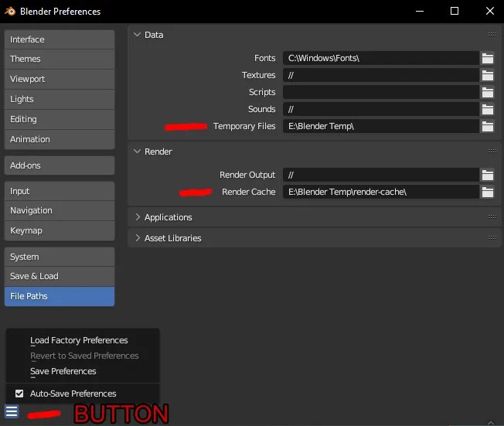Click the Sounds path field
Viewport: 504px width, 426px height.
click(x=381, y=109)
